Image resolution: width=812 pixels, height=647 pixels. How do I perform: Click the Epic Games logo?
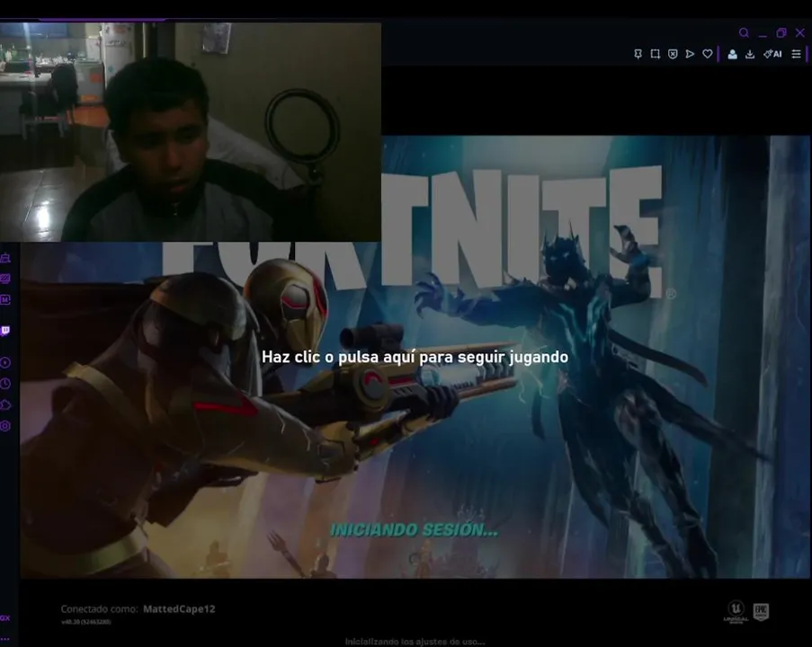[761, 612]
